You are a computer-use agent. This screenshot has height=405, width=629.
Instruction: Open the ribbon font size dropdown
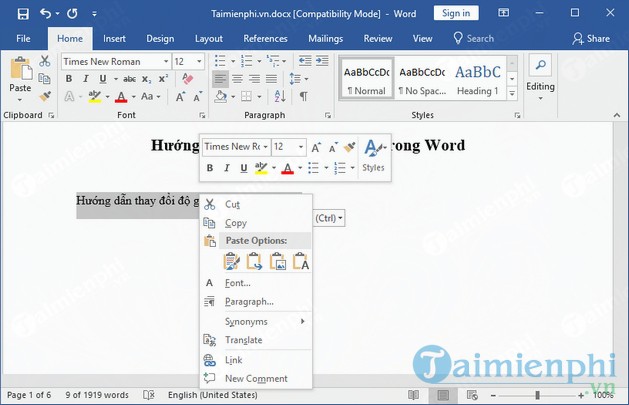[x=199, y=61]
